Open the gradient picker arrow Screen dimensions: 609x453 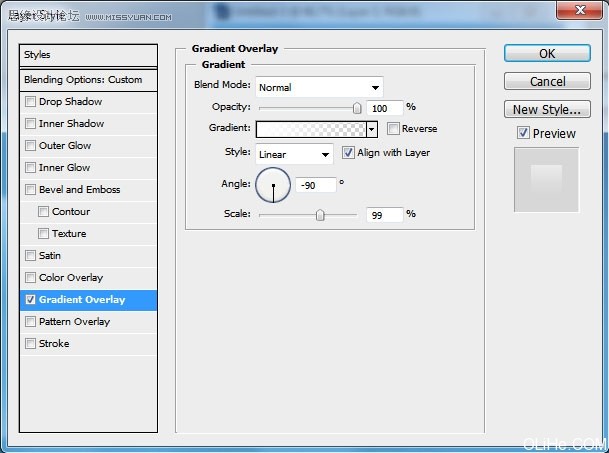(x=372, y=129)
